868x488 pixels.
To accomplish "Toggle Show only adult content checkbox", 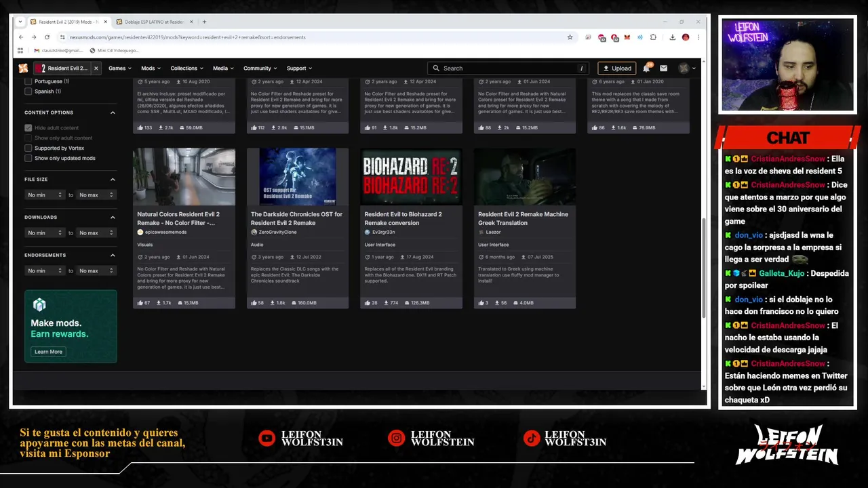I will [x=28, y=138].
